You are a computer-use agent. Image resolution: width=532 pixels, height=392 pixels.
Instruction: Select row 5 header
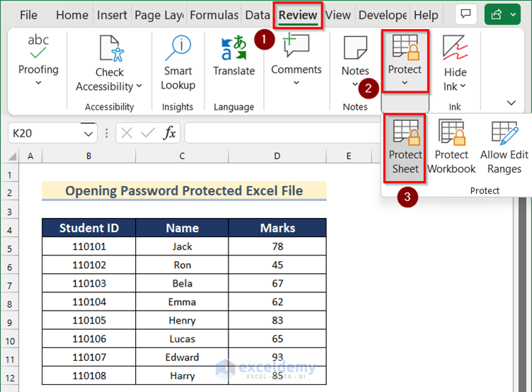coord(9,249)
